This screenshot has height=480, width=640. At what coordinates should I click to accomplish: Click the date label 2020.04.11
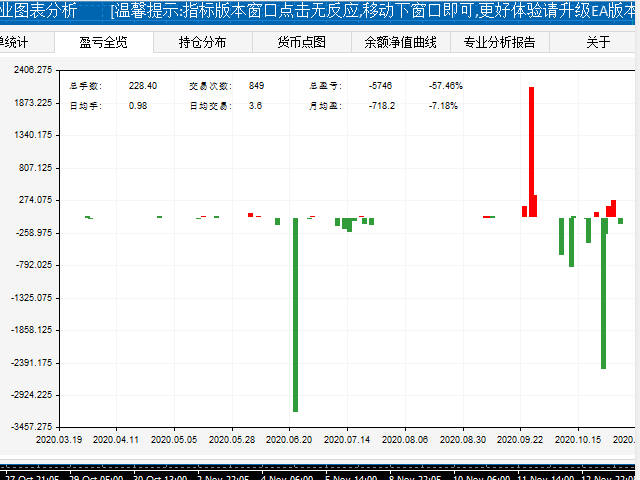(116, 440)
